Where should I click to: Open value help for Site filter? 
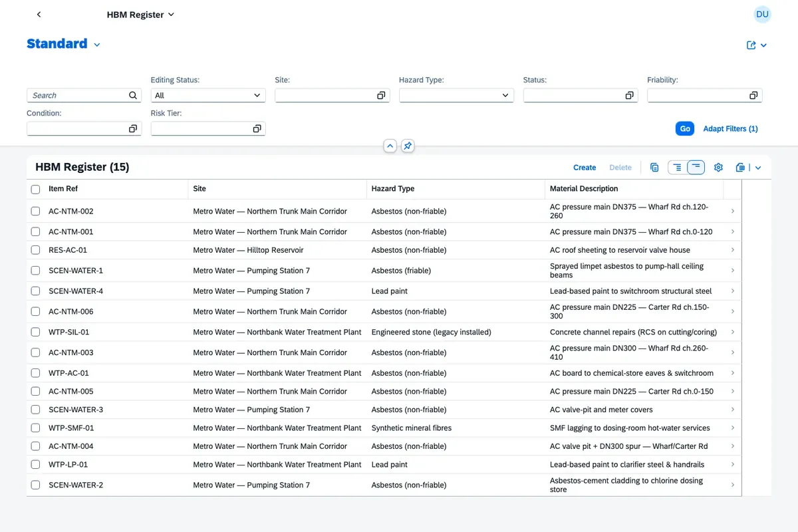point(381,95)
